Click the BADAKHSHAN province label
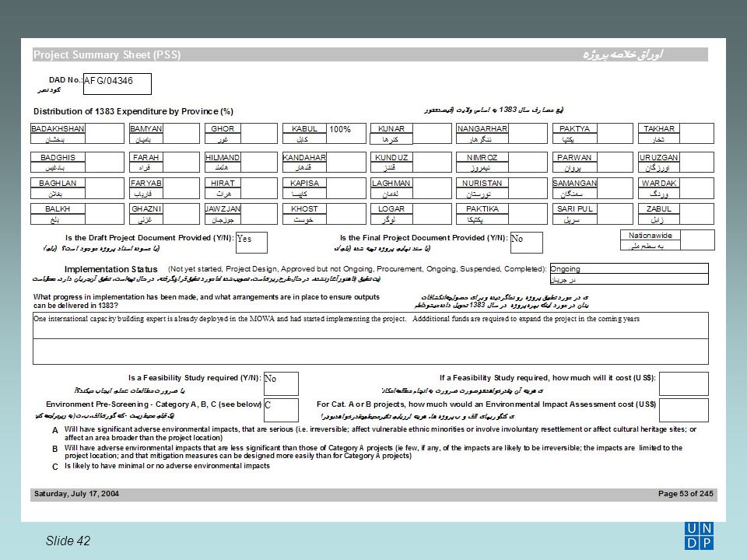 (x=58, y=128)
